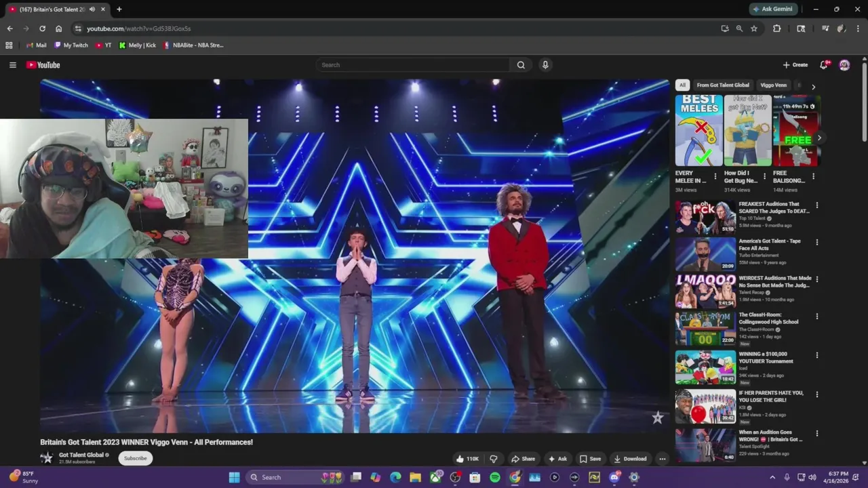Save the video to a playlist
The height and width of the screenshot is (488, 868).
tap(590, 459)
